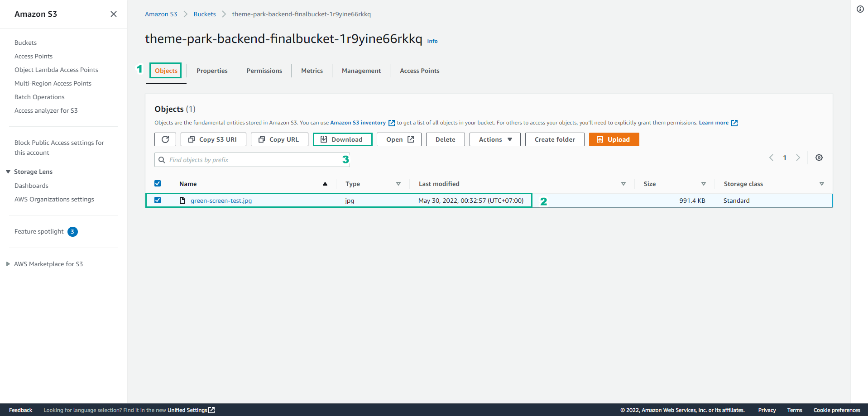Sort by Last modified column arrow

point(623,184)
